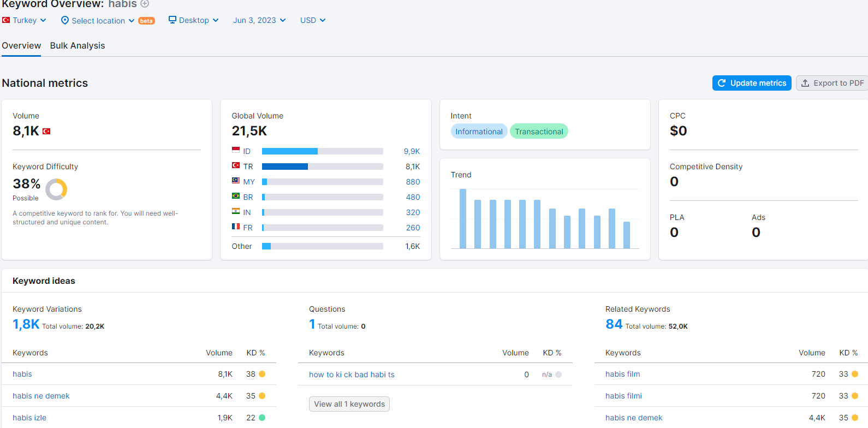Expand the USD currency dropdown
This screenshot has height=428, width=868.
tap(313, 20)
